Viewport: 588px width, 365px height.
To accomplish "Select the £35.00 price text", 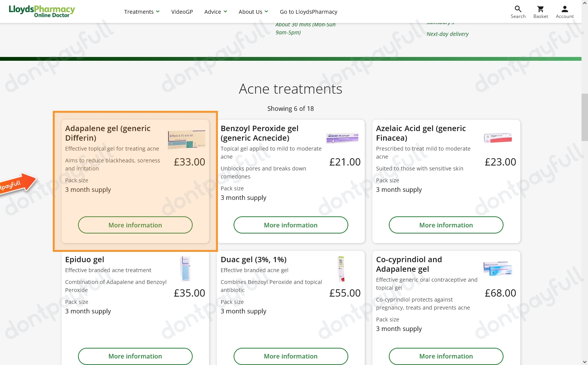I will (190, 293).
